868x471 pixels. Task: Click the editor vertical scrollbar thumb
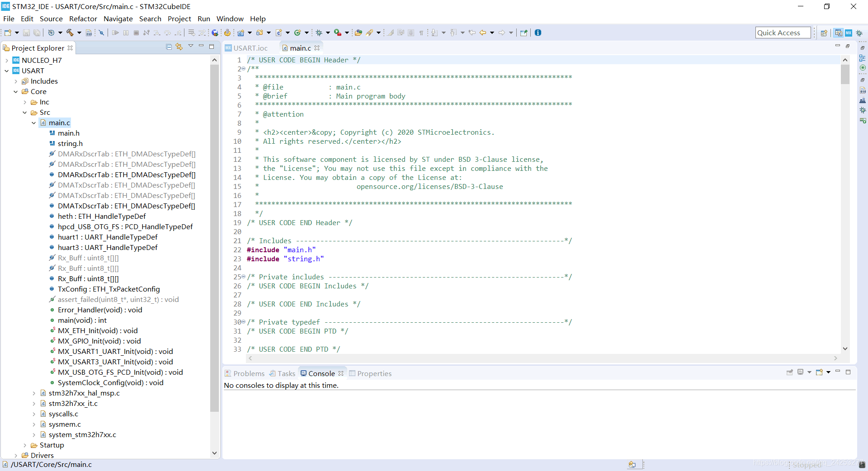pyautogui.click(x=845, y=75)
